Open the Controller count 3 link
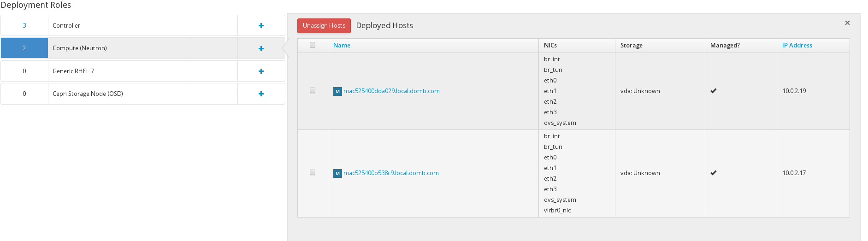This screenshot has height=241, width=868. point(24,25)
